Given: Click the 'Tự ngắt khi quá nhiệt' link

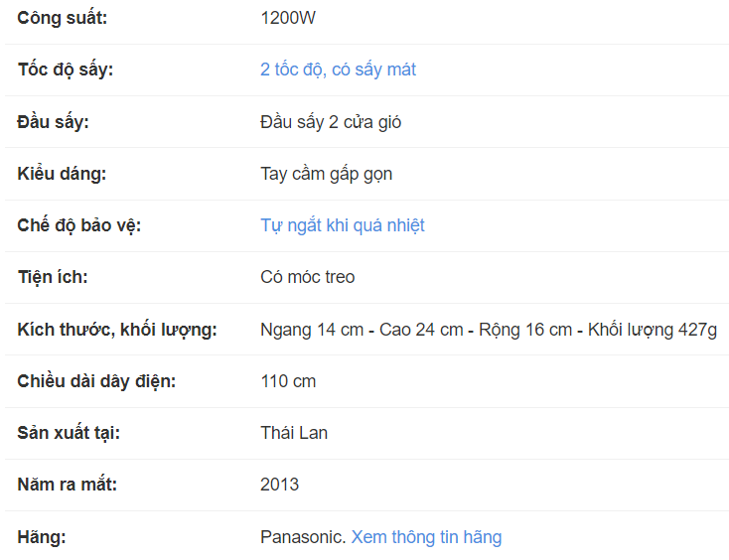Looking at the screenshot, I should pos(342,225).
